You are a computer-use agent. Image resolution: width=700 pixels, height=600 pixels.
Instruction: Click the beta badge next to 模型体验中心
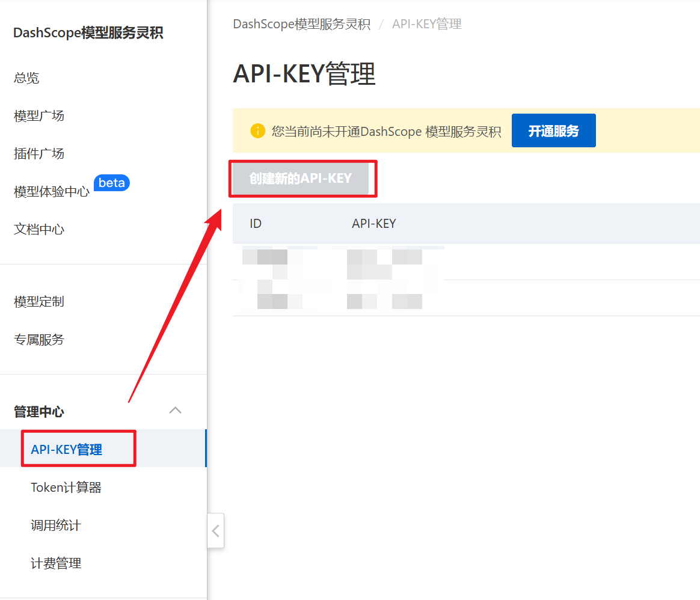(x=112, y=183)
